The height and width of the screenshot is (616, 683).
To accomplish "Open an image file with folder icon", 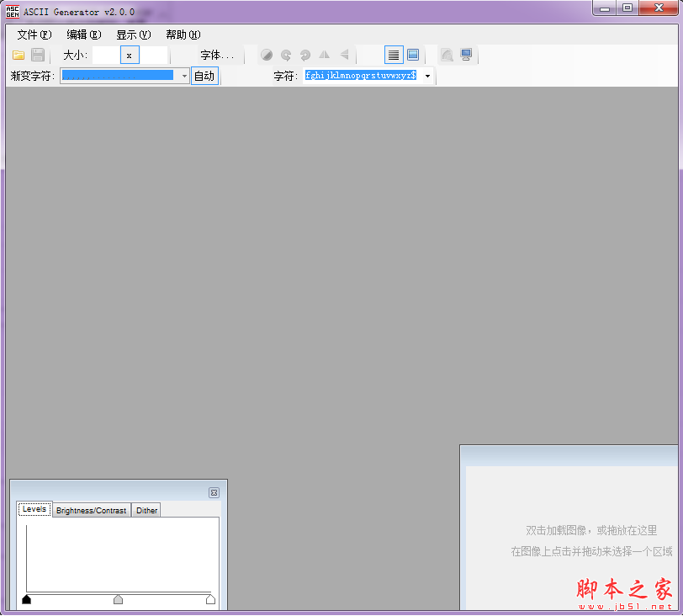I will tap(19, 55).
